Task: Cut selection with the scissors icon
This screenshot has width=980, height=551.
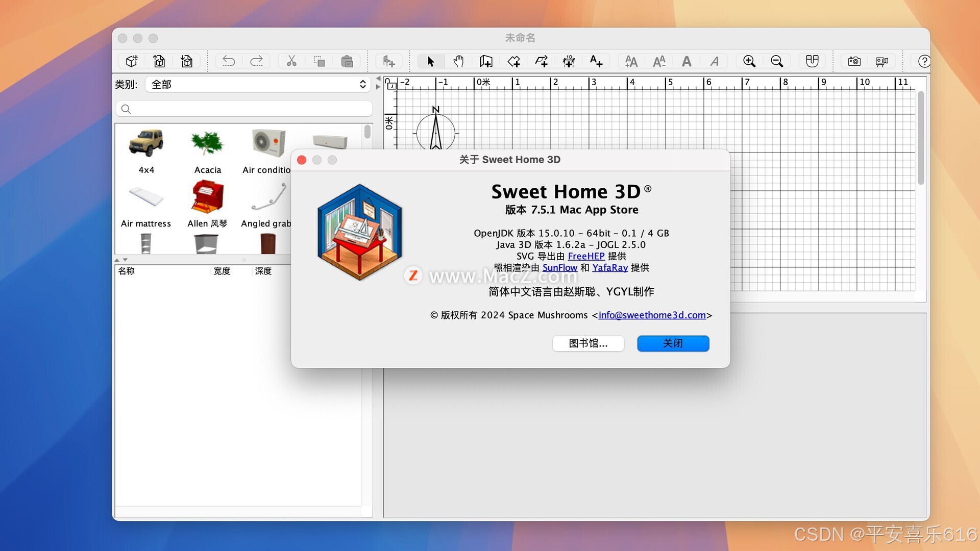Action: (x=291, y=61)
